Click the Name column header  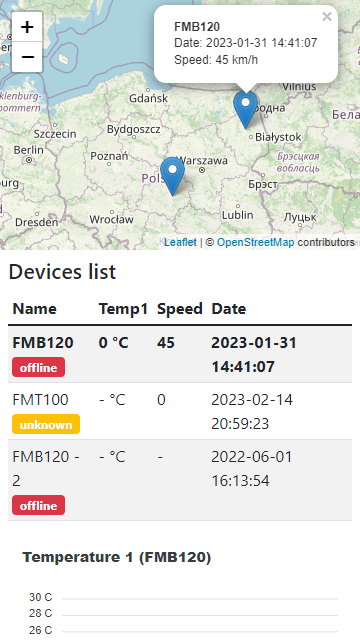point(35,309)
